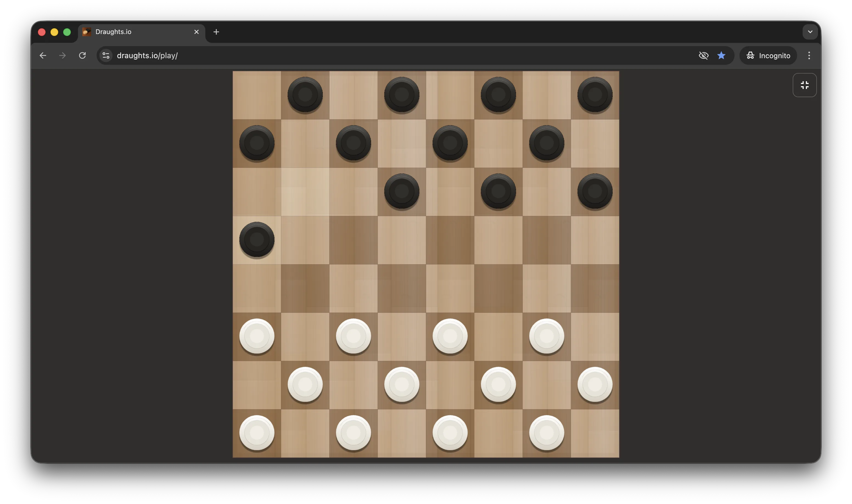The height and width of the screenshot is (504, 852).
Task: Open a new browser tab with plus button
Action: [x=216, y=32]
